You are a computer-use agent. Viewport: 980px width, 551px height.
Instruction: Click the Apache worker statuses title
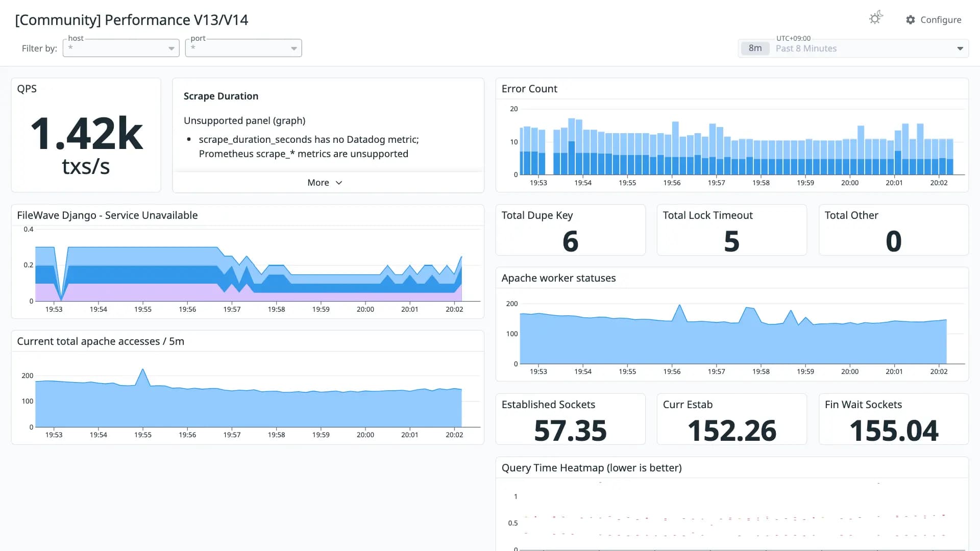coord(558,278)
